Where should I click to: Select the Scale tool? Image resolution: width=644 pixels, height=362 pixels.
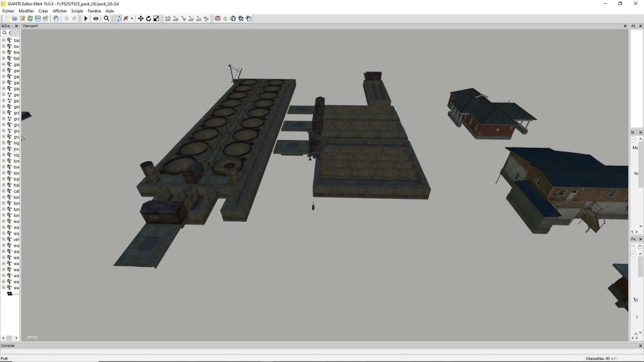click(156, 18)
